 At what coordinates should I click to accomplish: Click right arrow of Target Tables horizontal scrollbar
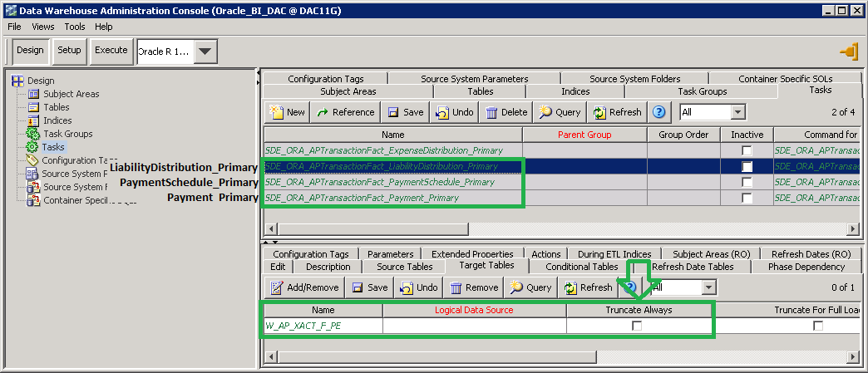pyautogui.click(x=853, y=357)
